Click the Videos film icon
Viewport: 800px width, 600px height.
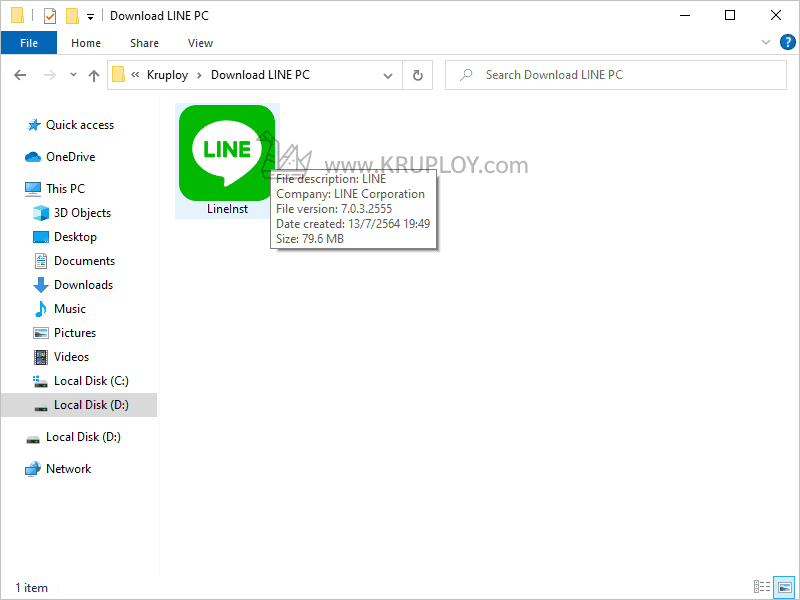(x=41, y=357)
